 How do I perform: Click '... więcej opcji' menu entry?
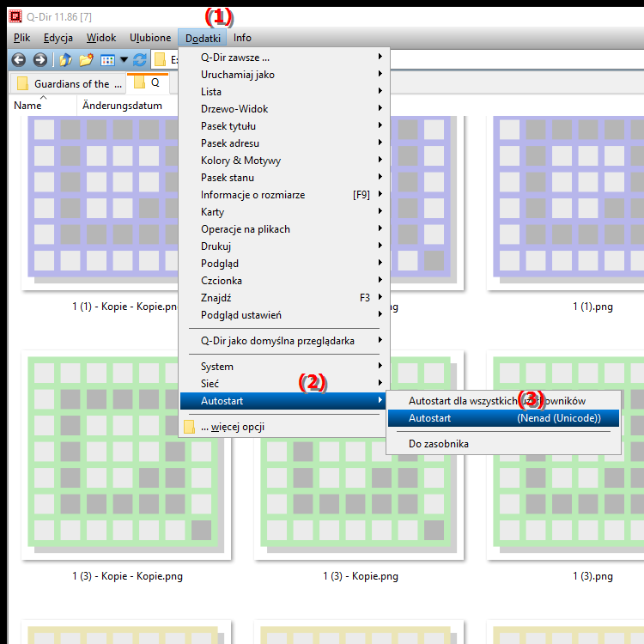pyautogui.click(x=284, y=427)
